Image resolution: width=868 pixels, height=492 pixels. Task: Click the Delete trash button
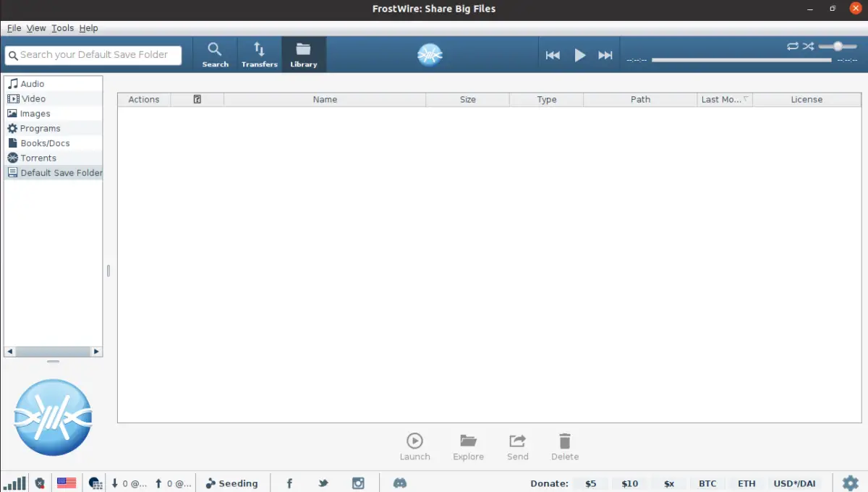pyautogui.click(x=565, y=446)
